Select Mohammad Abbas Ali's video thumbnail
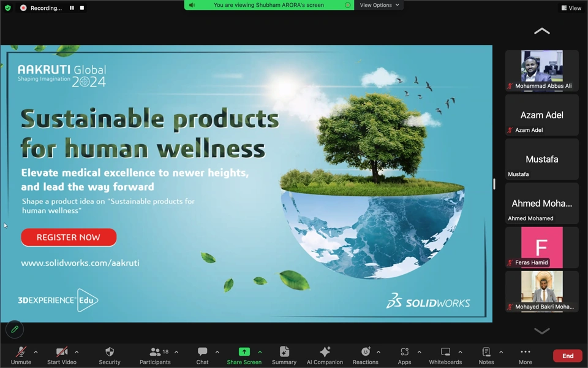The width and height of the screenshot is (588, 368). coord(542,71)
